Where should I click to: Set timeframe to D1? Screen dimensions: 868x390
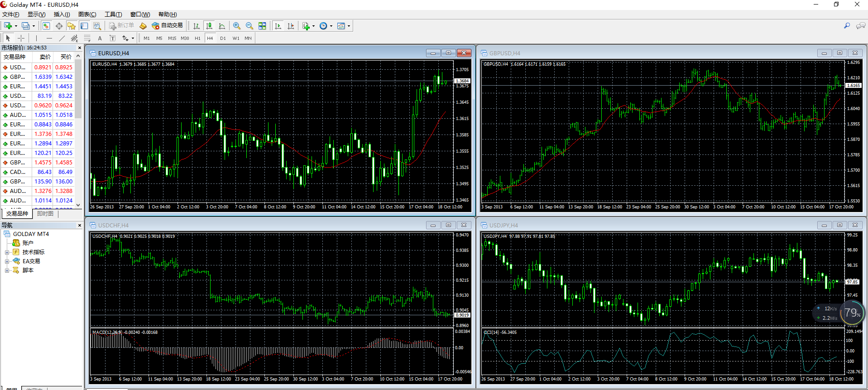(223, 38)
